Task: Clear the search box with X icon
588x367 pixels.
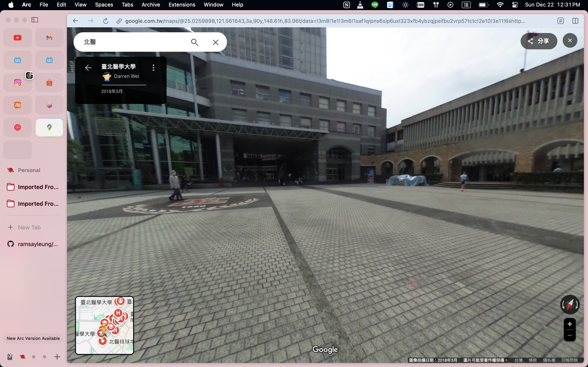Action: [x=215, y=42]
